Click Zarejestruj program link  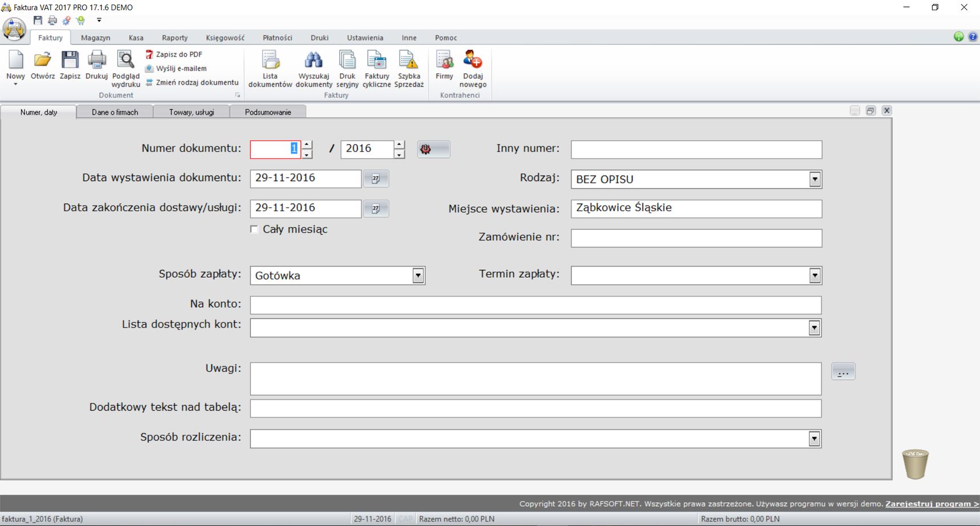(x=932, y=504)
